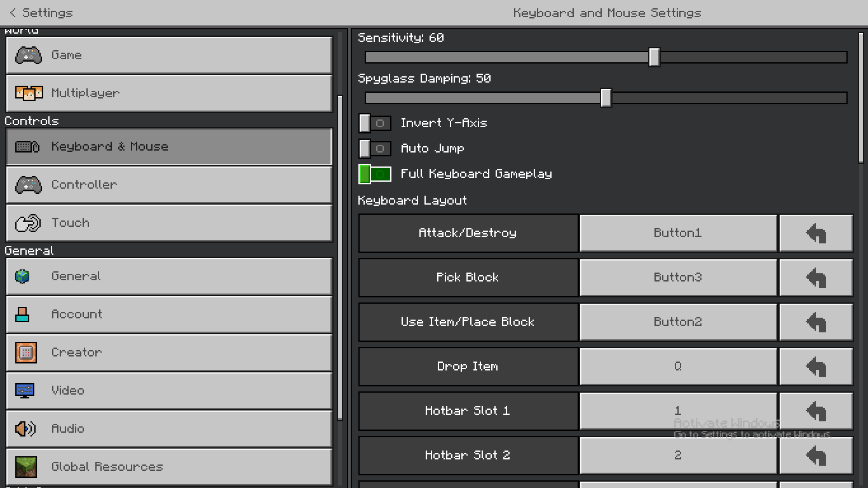The image size is (868, 488).
Task: Change the Attack/Destroy Button1 key binding
Action: [x=678, y=233]
